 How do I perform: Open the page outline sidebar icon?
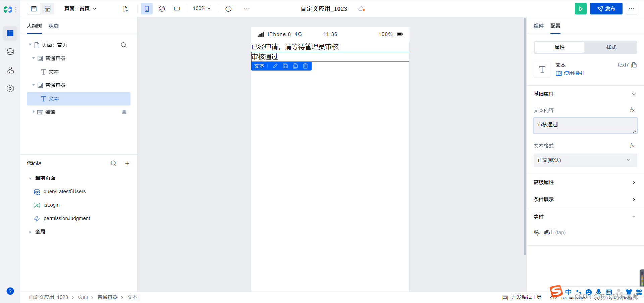click(10, 33)
